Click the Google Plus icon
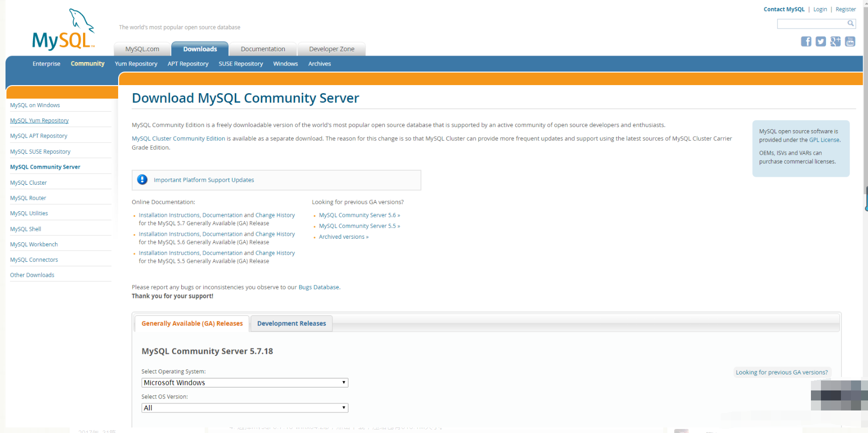The image size is (868, 433). coord(835,42)
